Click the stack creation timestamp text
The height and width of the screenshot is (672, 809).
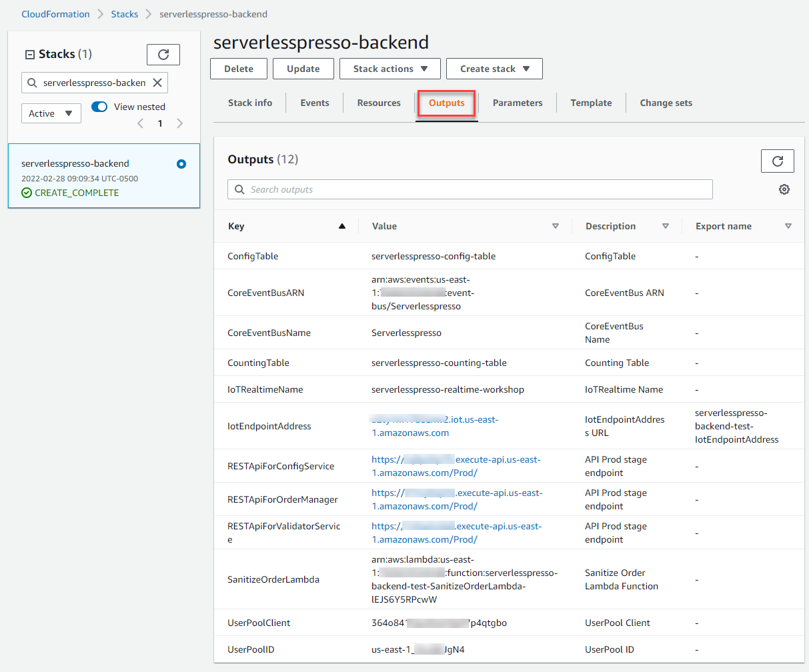(80, 179)
